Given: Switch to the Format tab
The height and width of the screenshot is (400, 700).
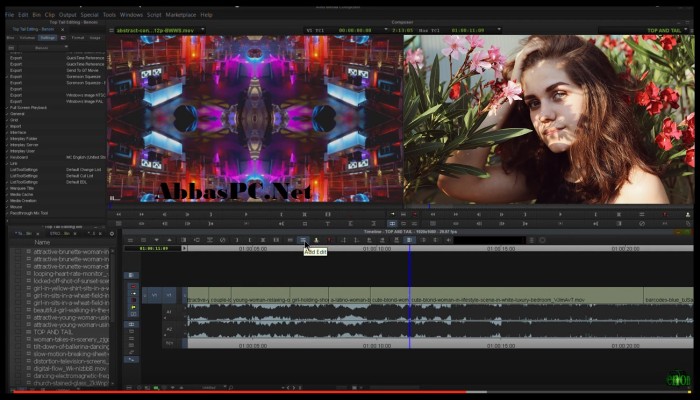Looking at the screenshot, I should tap(78, 38).
